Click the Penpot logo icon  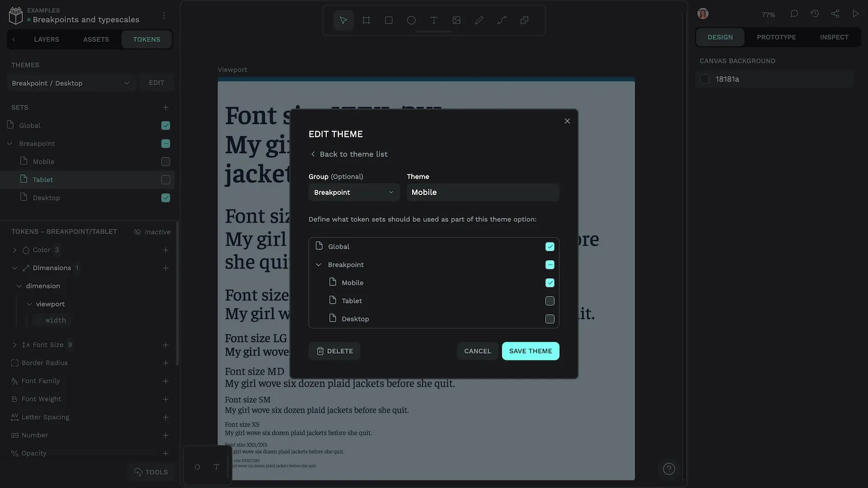click(16, 15)
